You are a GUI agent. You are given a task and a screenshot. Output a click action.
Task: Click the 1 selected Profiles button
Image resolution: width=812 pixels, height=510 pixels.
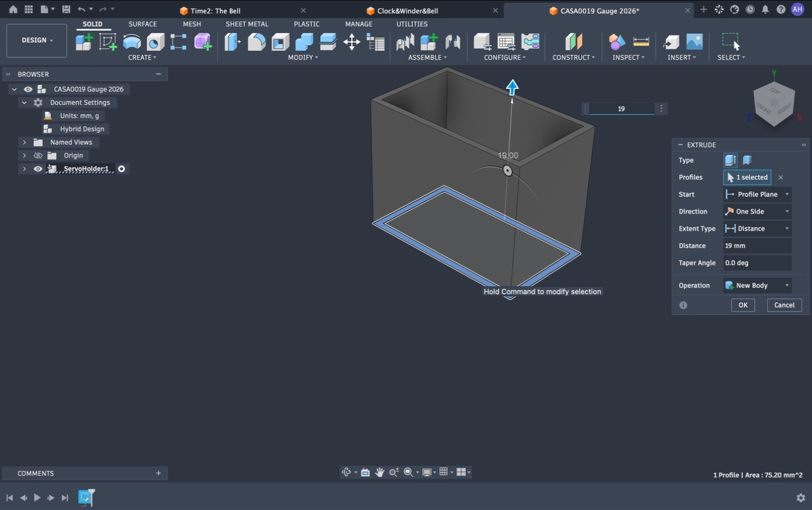click(x=747, y=177)
